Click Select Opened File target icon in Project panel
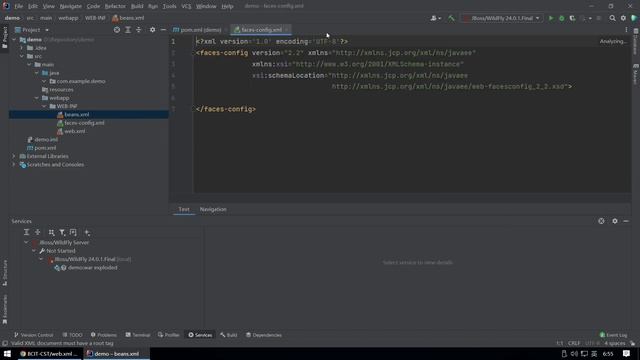The width and height of the screenshot is (640, 360). (x=117, y=30)
